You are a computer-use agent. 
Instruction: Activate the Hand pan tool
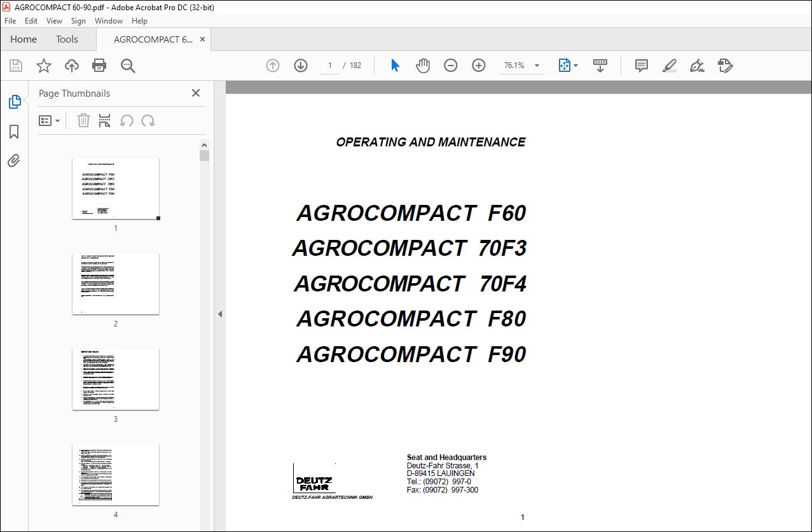click(x=423, y=66)
